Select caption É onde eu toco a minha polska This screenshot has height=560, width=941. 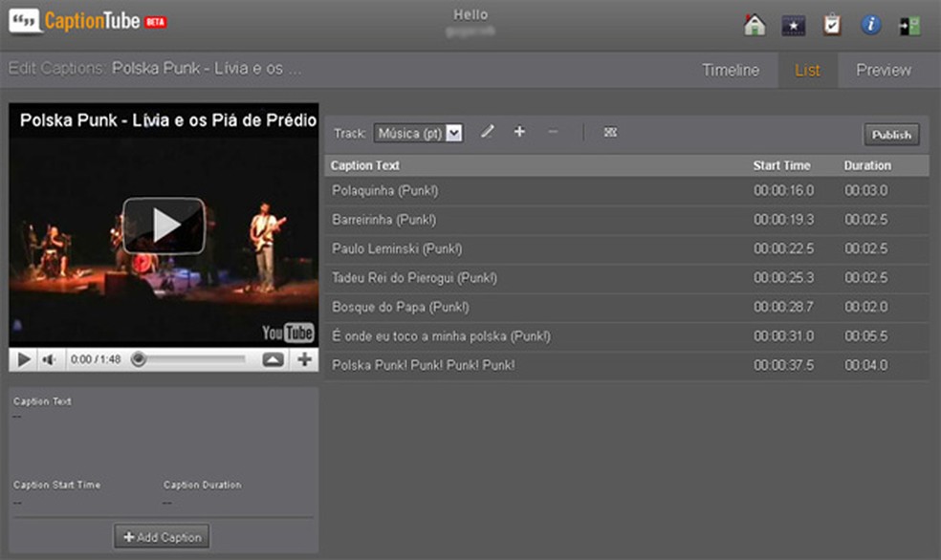pyautogui.click(x=626, y=336)
